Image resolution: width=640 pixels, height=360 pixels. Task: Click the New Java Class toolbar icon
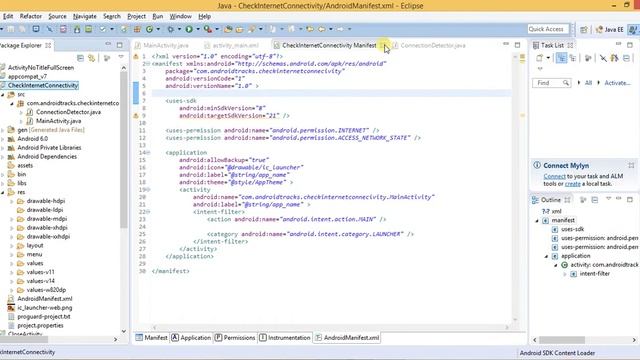149,29
